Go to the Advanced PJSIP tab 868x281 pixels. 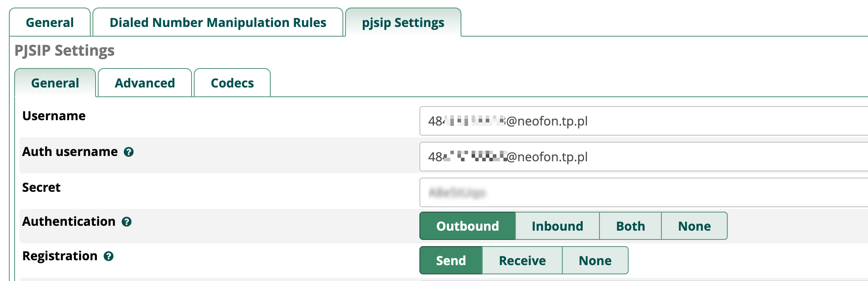145,83
